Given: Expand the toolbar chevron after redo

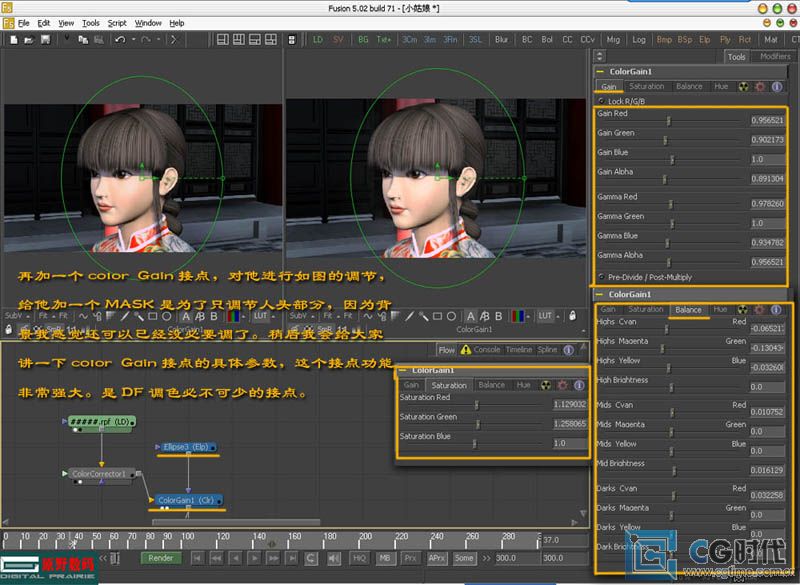Looking at the screenshot, I should click(173, 40).
